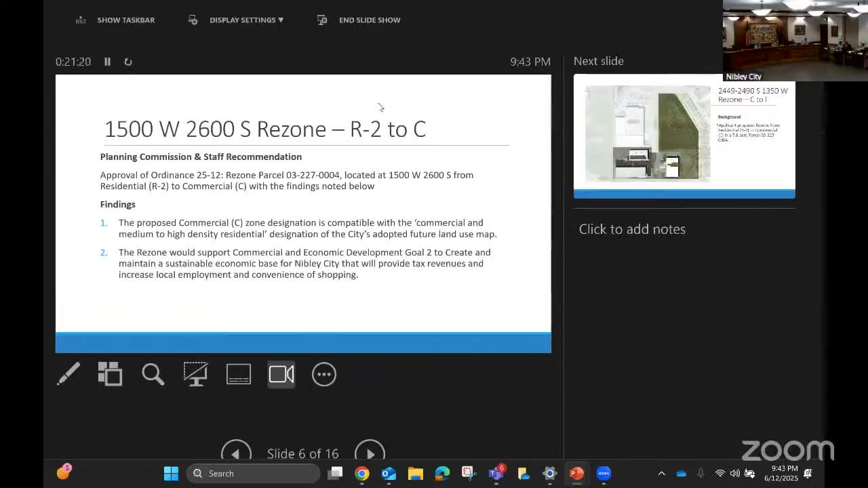The width and height of the screenshot is (868, 488).
Task: Select the pen and laser pointer tool
Action: point(68,374)
